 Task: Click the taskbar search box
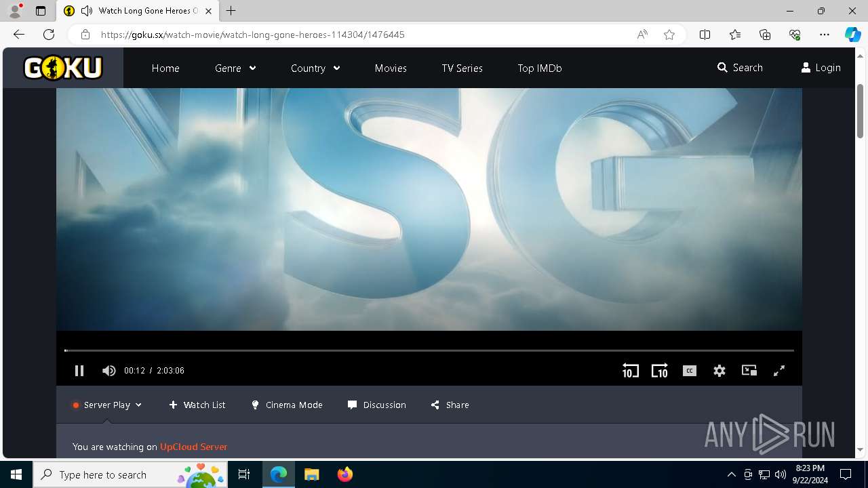130,474
